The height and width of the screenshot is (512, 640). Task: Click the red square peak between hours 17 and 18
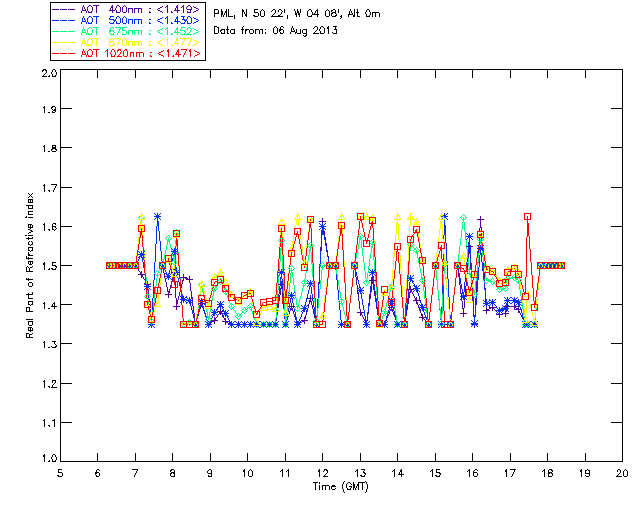(x=527, y=217)
